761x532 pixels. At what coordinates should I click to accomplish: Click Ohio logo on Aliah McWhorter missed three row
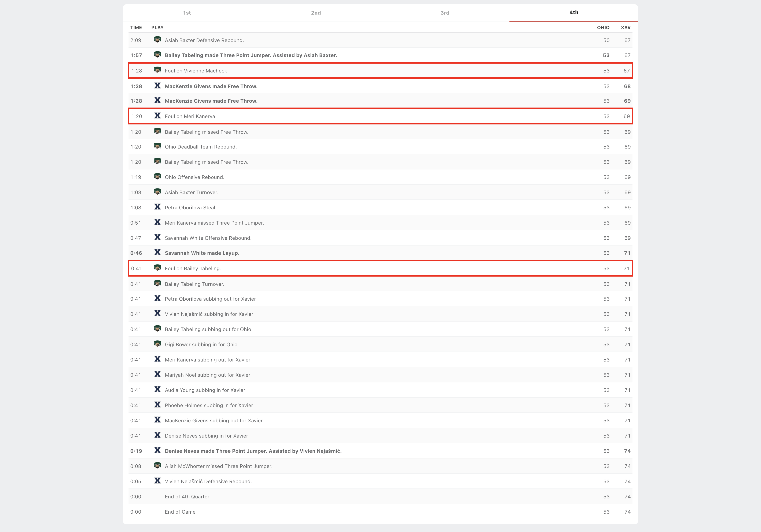[157, 466]
